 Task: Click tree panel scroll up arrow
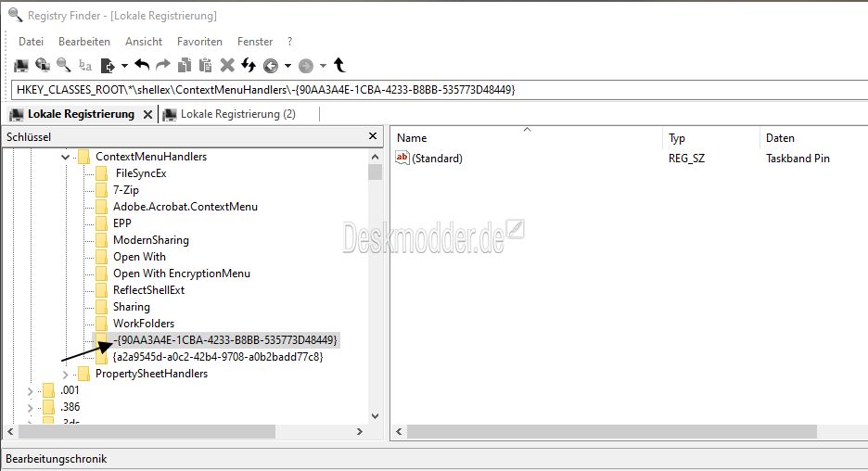tap(375, 158)
